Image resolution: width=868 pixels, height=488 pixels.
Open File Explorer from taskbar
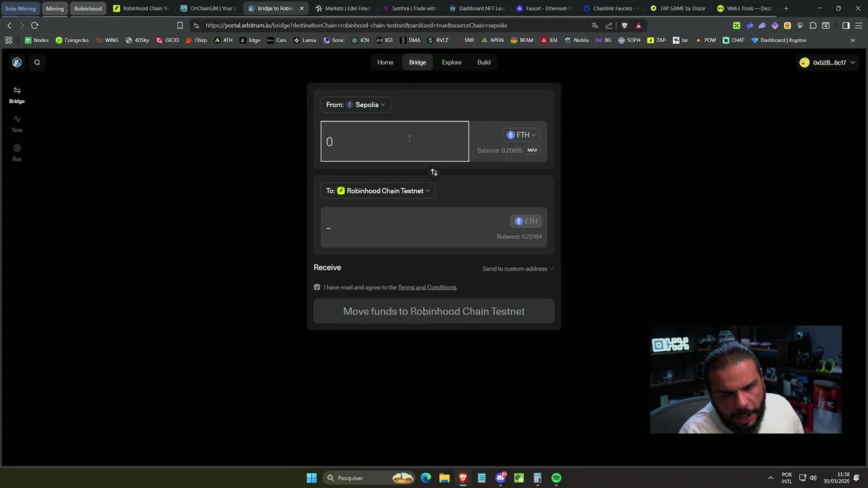(444, 478)
